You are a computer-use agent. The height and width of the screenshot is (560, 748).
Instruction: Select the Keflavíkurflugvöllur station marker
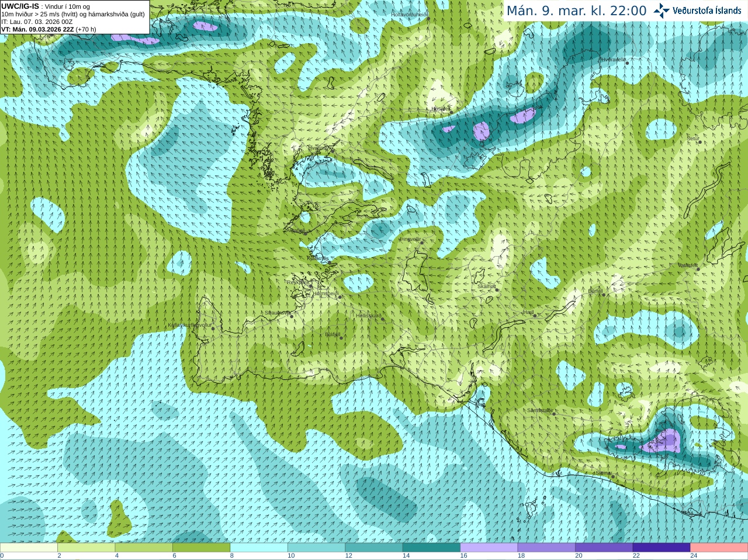(213, 329)
